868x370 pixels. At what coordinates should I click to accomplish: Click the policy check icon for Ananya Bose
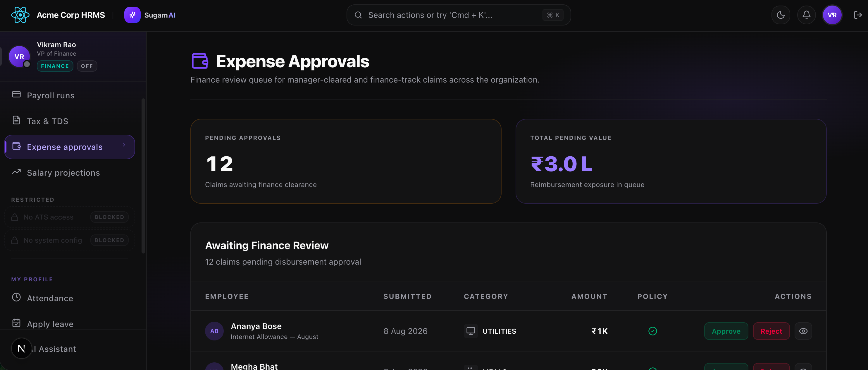coord(652,331)
